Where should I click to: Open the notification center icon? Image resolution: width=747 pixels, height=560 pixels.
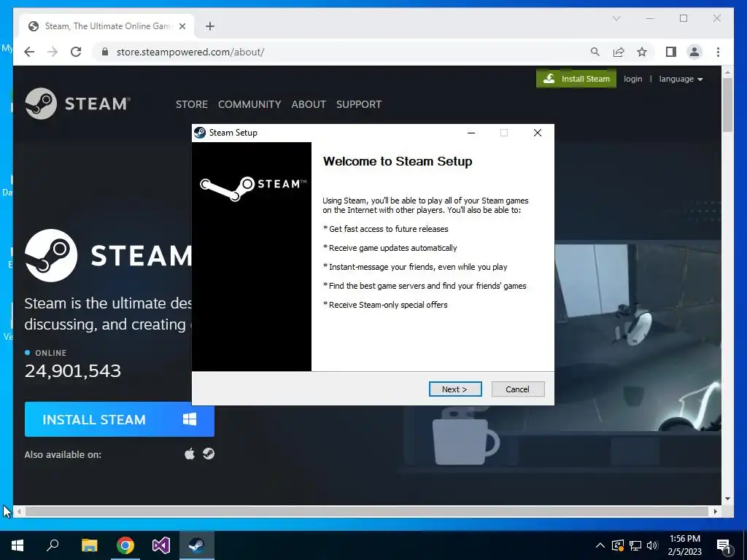[724, 545]
